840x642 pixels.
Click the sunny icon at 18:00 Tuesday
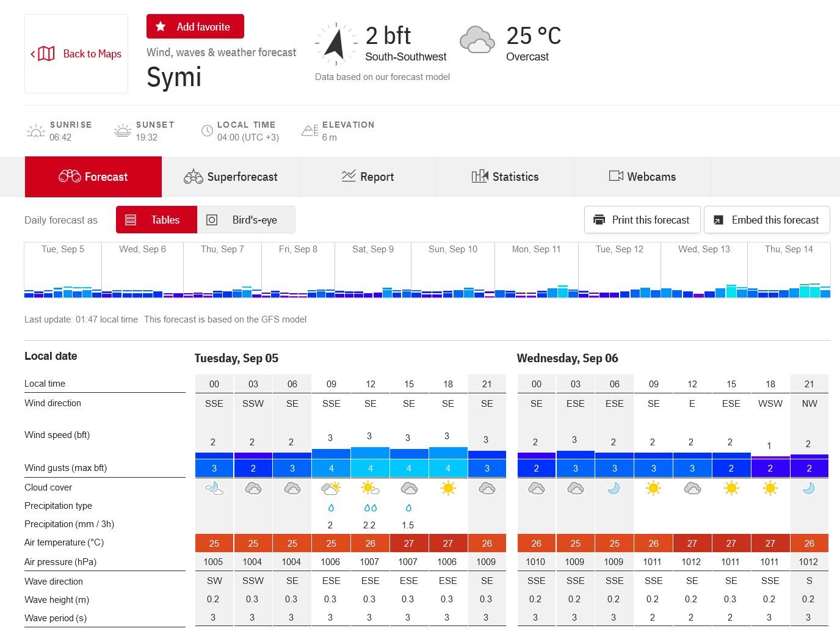pyautogui.click(x=448, y=488)
